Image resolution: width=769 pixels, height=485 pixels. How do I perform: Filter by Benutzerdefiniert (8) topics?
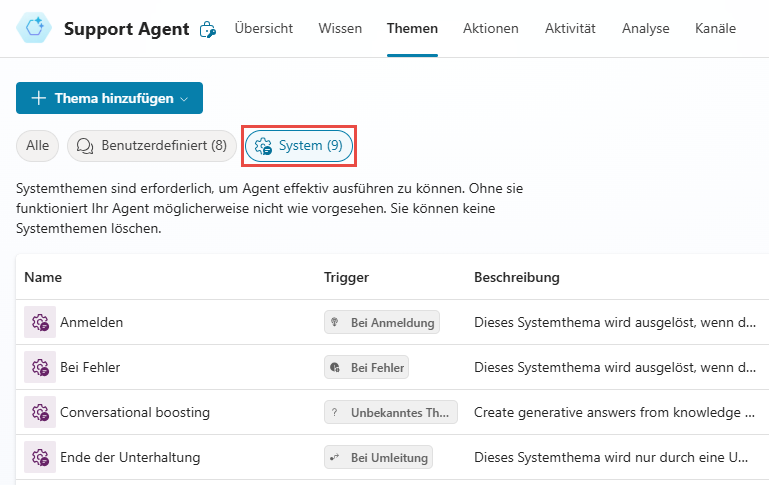(152, 146)
